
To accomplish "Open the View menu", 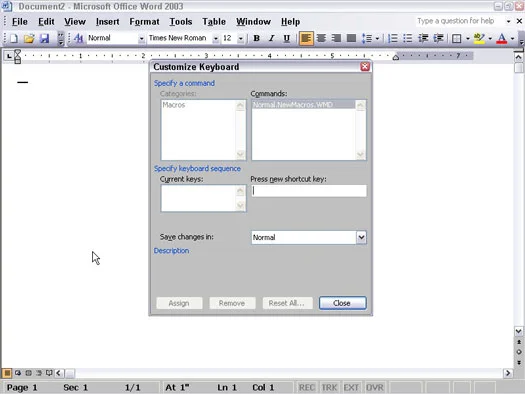I will click(x=75, y=22).
